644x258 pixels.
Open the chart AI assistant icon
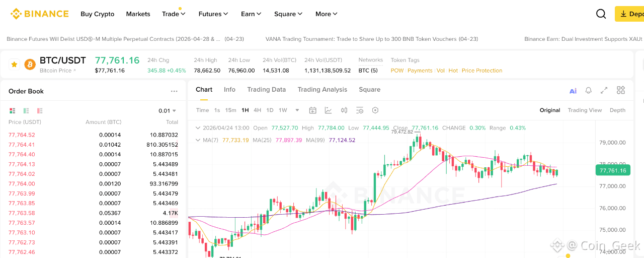click(573, 91)
